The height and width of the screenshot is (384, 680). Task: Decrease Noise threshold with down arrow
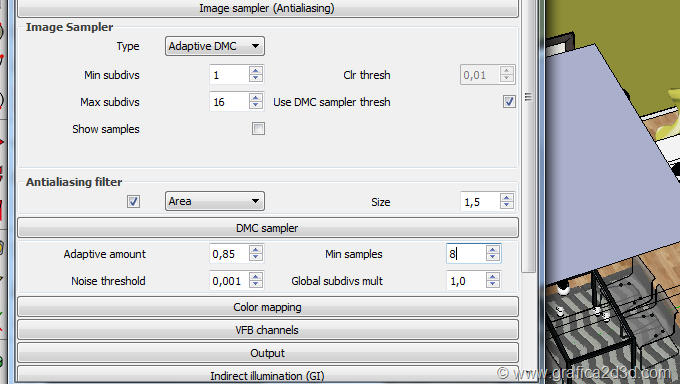point(255,284)
